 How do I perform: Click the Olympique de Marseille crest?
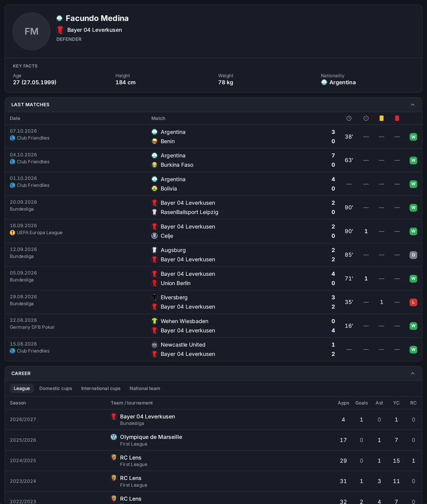tap(114, 437)
